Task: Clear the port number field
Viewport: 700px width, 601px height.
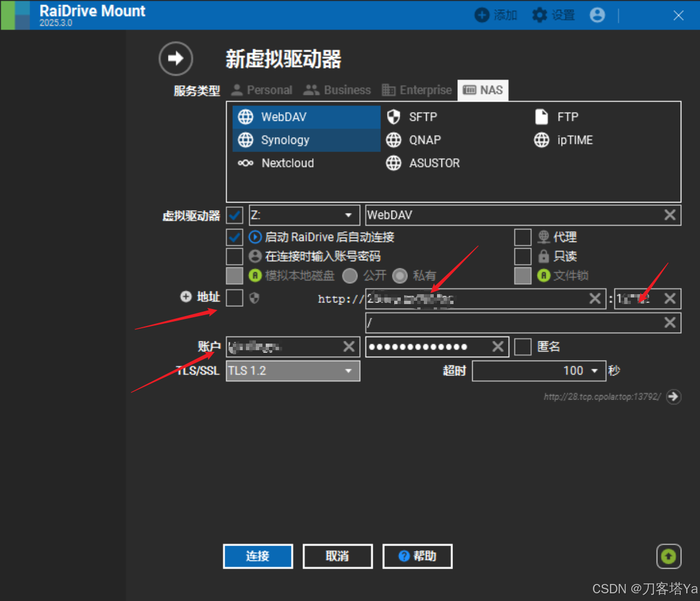Action: (x=670, y=299)
